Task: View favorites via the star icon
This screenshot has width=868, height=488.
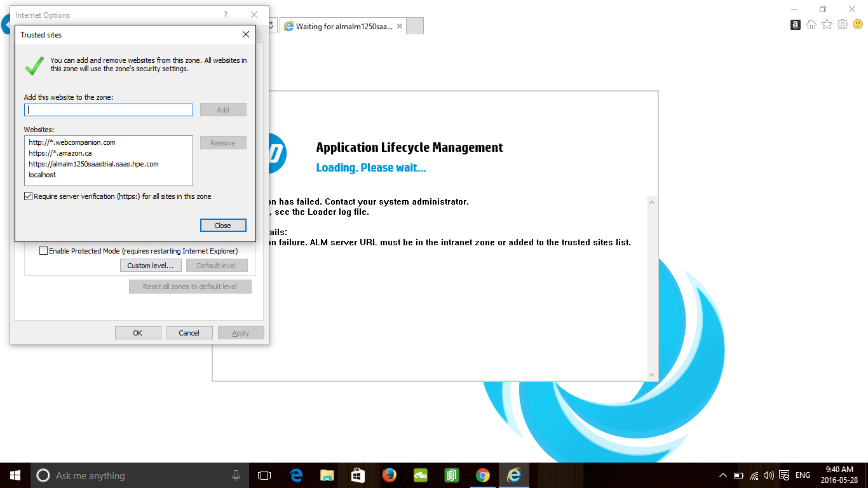Action: [827, 24]
